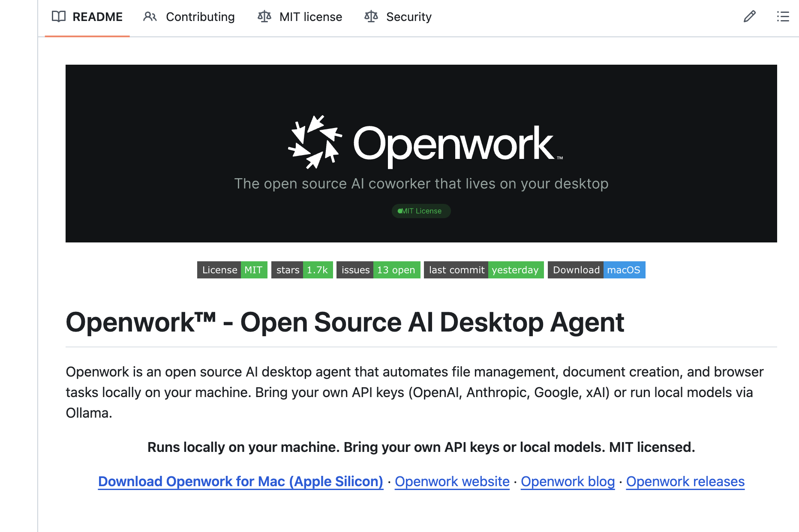The image size is (799, 532).
Task: Click the Download macOS badge
Action: point(596,270)
